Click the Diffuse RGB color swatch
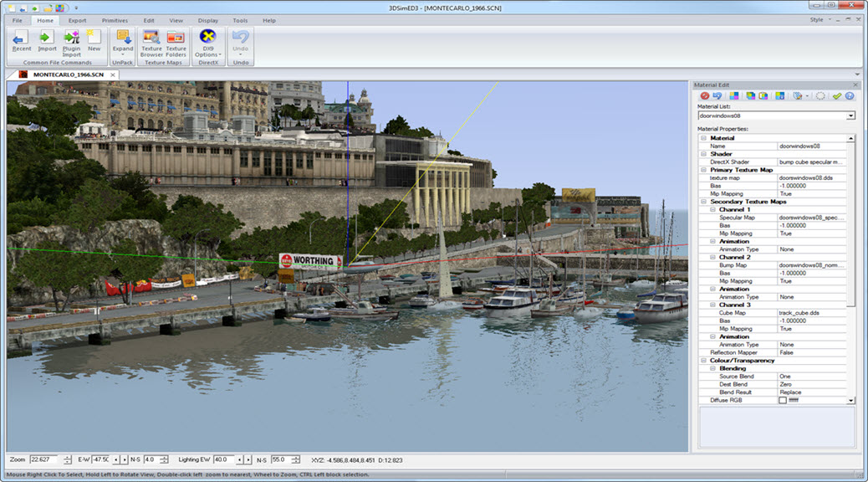This screenshot has height=482, width=868. 783,401
